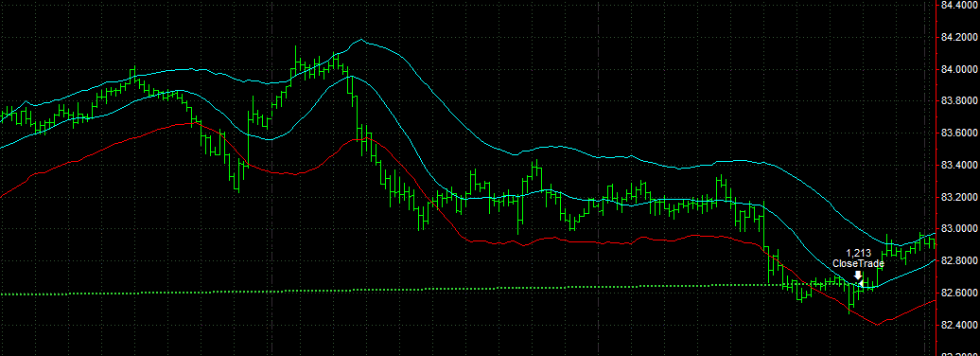Click the 83.2000 price axis label
The width and height of the screenshot is (980, 356).
tap(959, 197)
